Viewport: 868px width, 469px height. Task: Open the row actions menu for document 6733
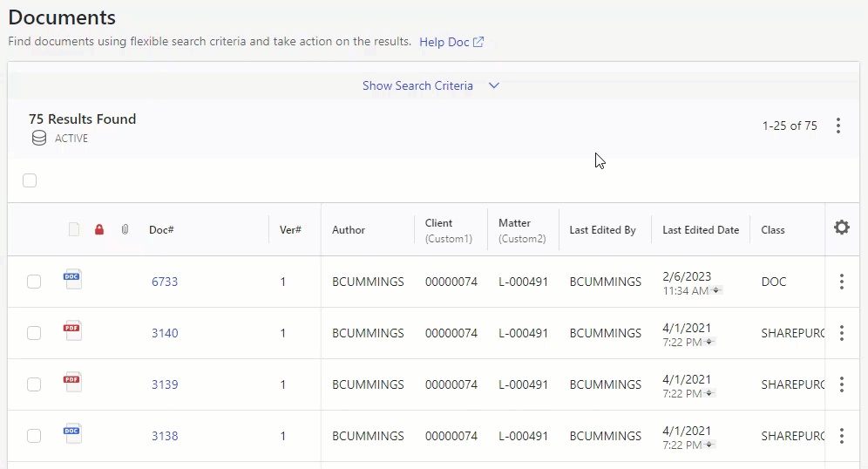841,282
